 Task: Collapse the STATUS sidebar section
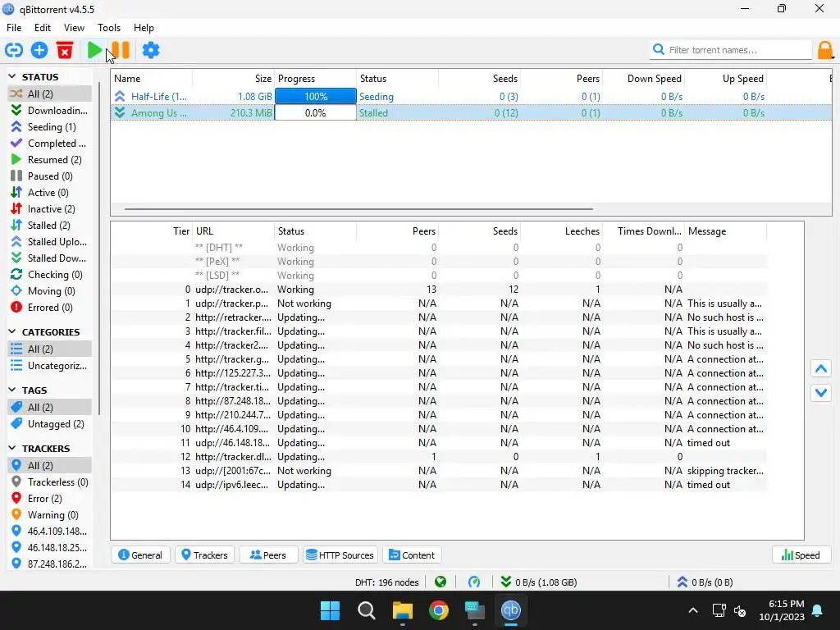click(x=12, y=76)
